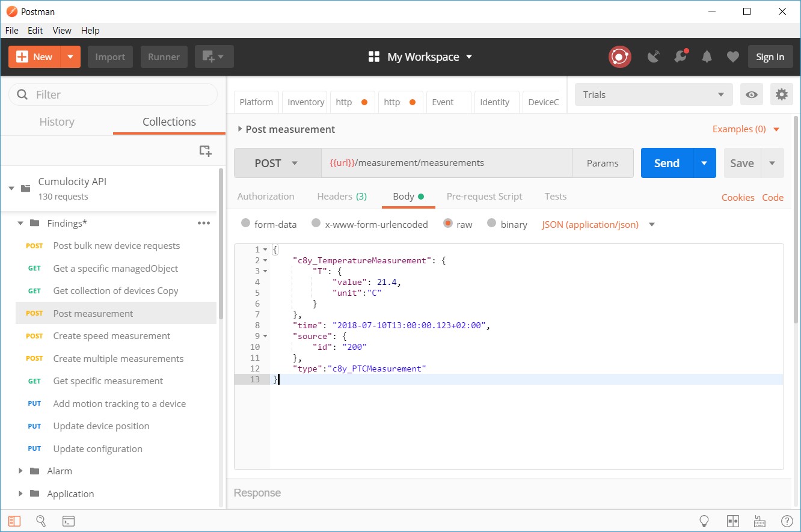The width and height of the screenshot is (801, 532).
Task: Click the request URL input field
Action: [x=445, y=163]
